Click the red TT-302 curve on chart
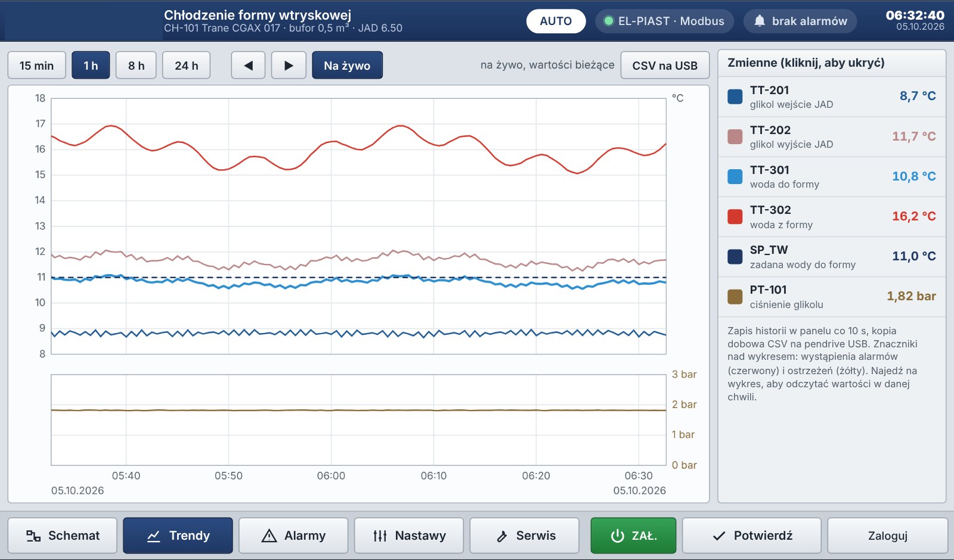The width and height of the screenshot is (954, 560). coord(358,148)
